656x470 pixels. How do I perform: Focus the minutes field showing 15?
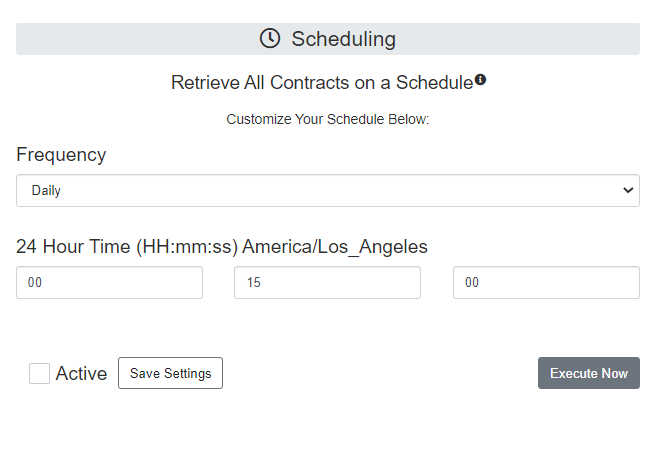328,283
